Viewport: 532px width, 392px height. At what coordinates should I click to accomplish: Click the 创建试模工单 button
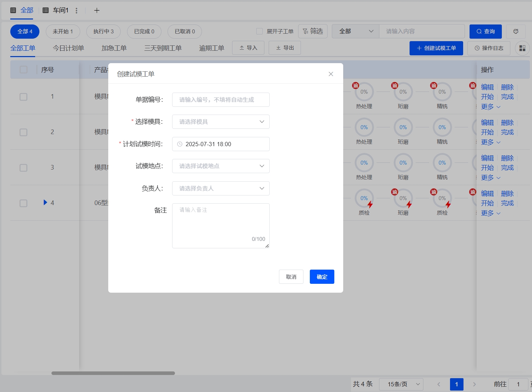coord(436,48)
